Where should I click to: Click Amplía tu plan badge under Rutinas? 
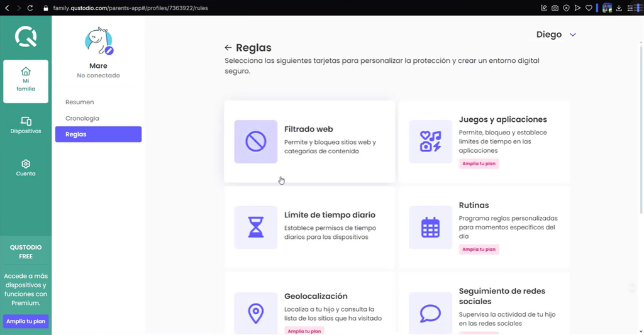(x=479, y=249)
